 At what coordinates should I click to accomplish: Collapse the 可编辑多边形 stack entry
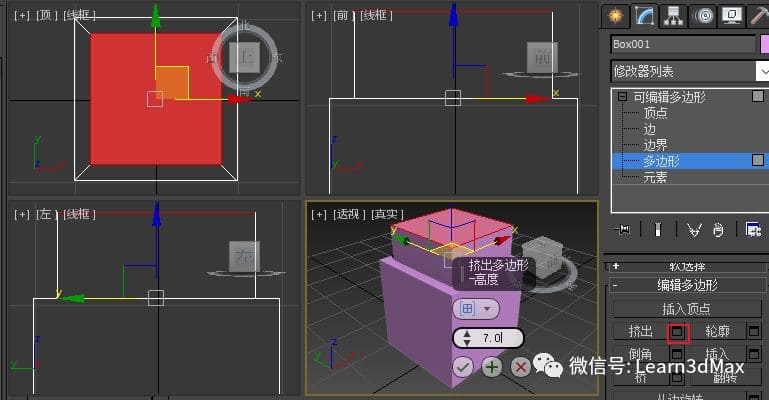coord(622,97)
